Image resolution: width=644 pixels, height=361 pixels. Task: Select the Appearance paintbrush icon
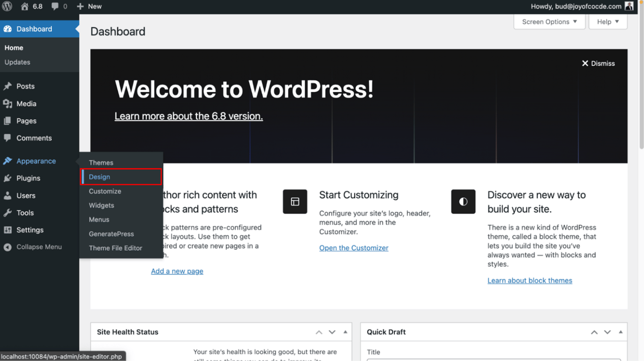click(x=8, y=161)
